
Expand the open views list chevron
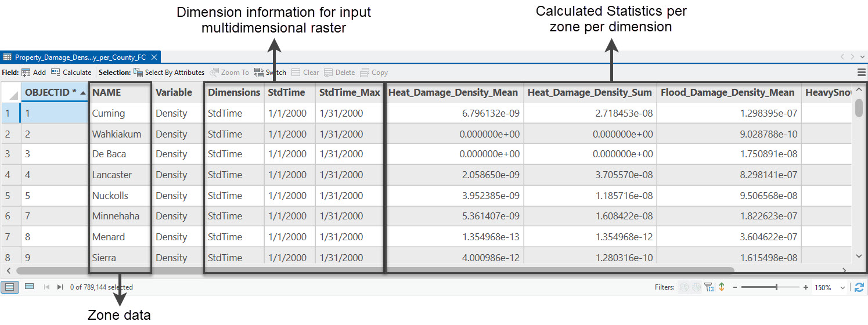click(x=862, y=57)
